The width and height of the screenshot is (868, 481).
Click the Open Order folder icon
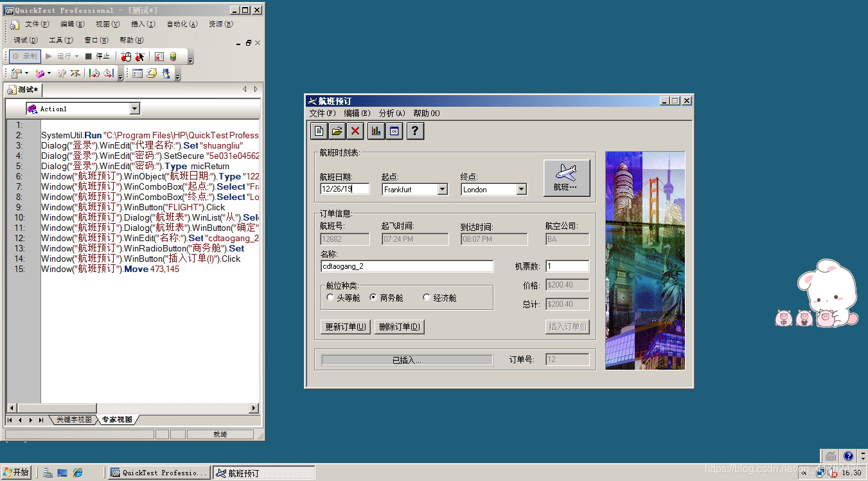[x=337, y=131]
